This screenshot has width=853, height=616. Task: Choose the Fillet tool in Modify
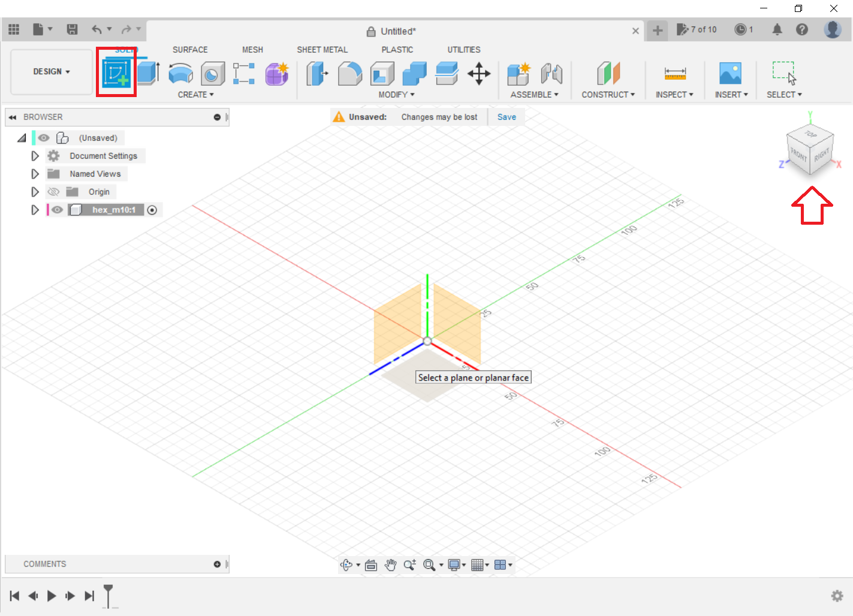click(x=350, y=74)
